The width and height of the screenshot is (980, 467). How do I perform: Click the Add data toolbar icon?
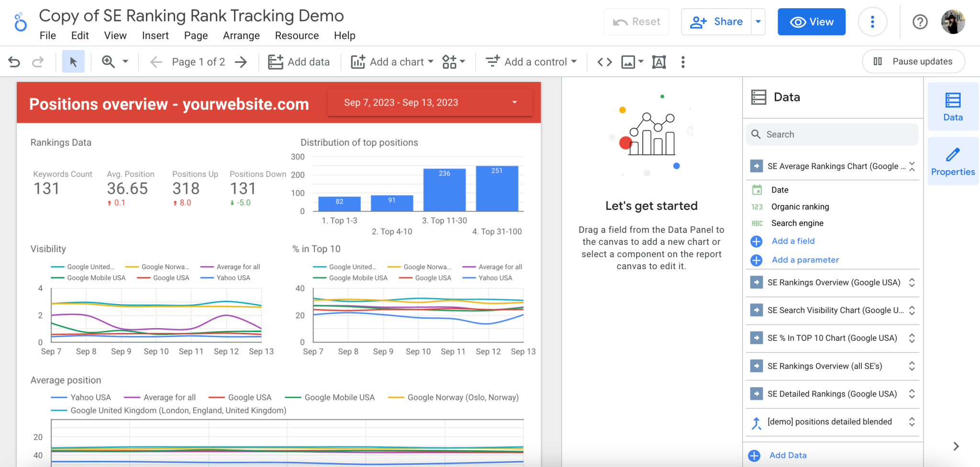[x=276, y=61]
